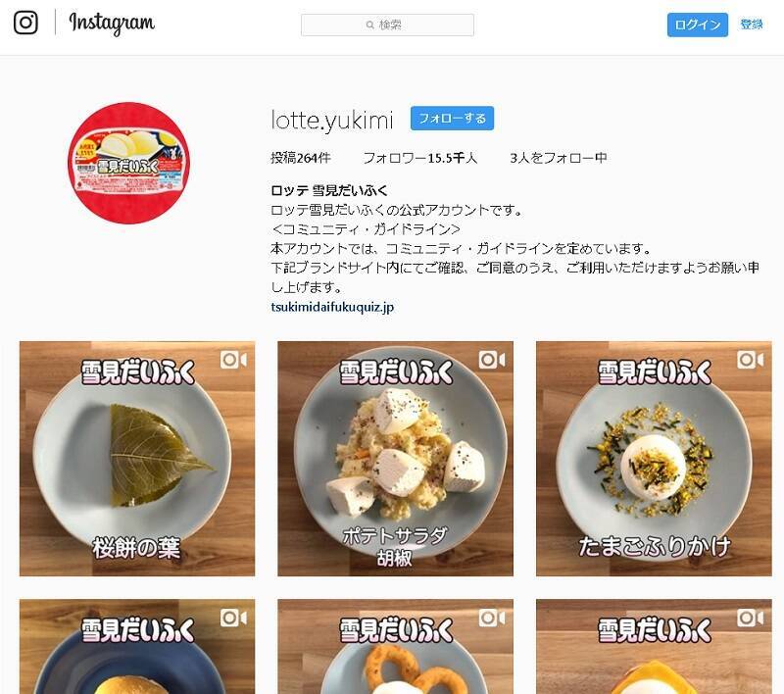The width and height of the screenshot is (784, 694).
Task: Click video icon on yellow plate post
Action: click(751, 619)
